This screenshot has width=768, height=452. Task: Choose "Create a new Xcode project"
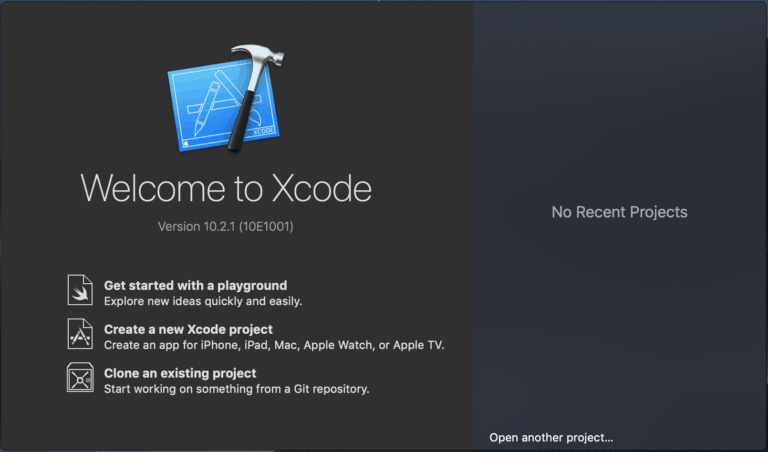pos(188,329)
